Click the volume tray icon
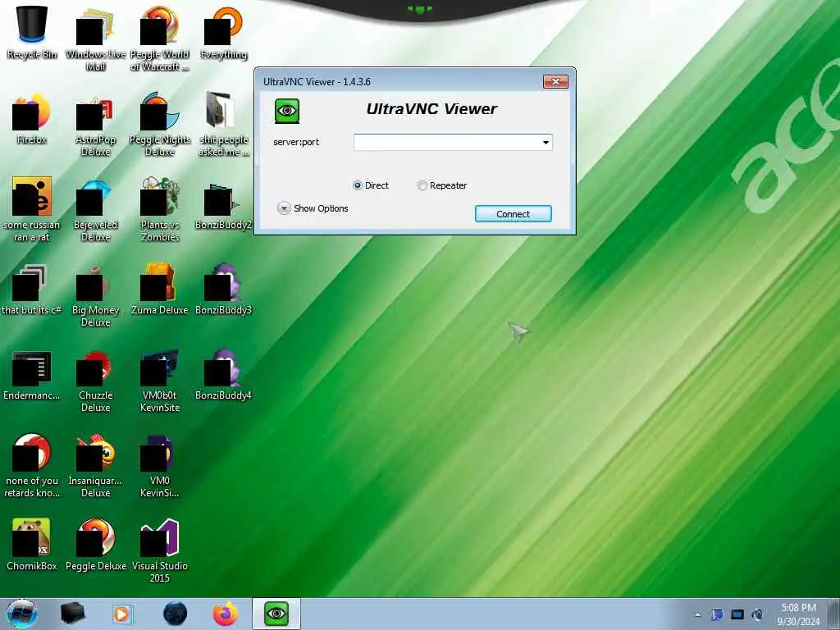Viewport: 840px width, 630px height. 757,614
